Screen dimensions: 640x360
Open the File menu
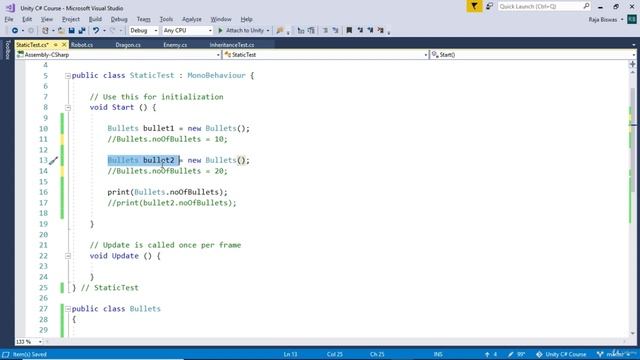[9, 19]
